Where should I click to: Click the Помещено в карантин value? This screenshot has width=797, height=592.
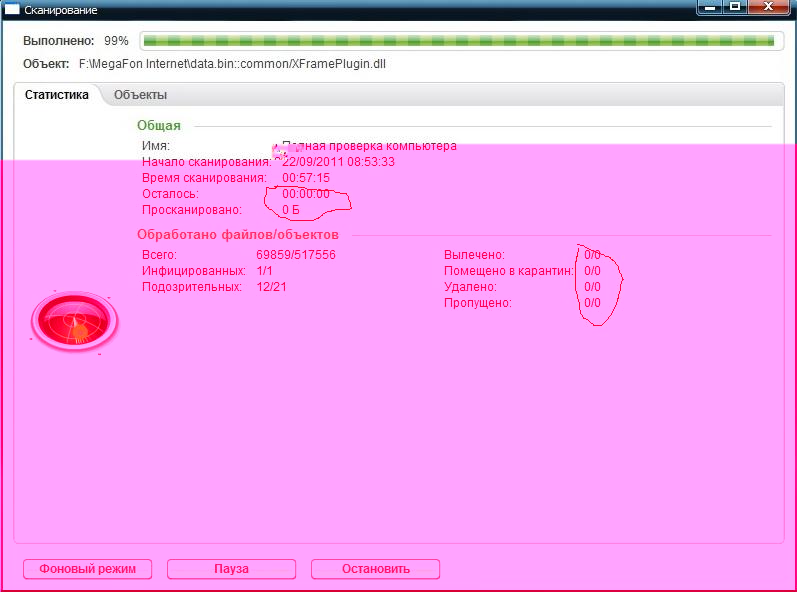(592, 271)
